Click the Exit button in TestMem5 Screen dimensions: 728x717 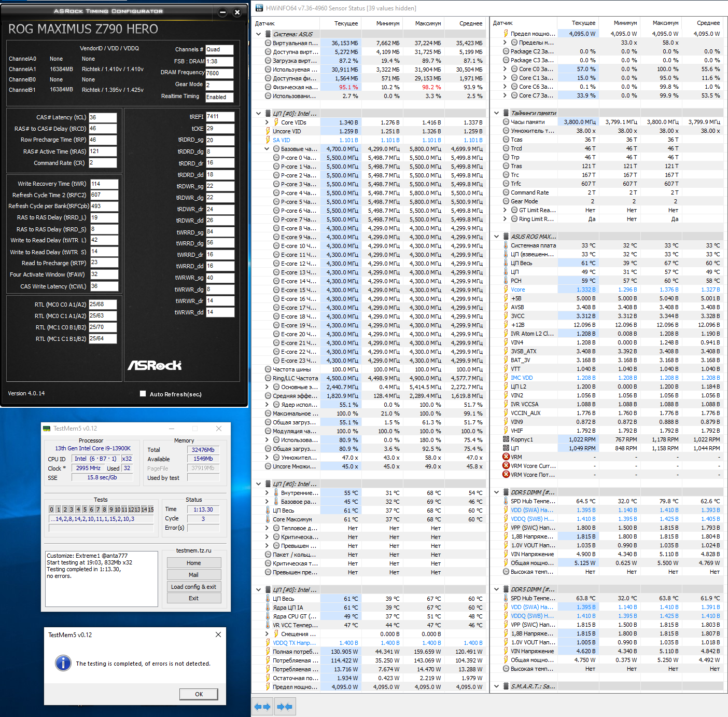[x=194, y=598]
